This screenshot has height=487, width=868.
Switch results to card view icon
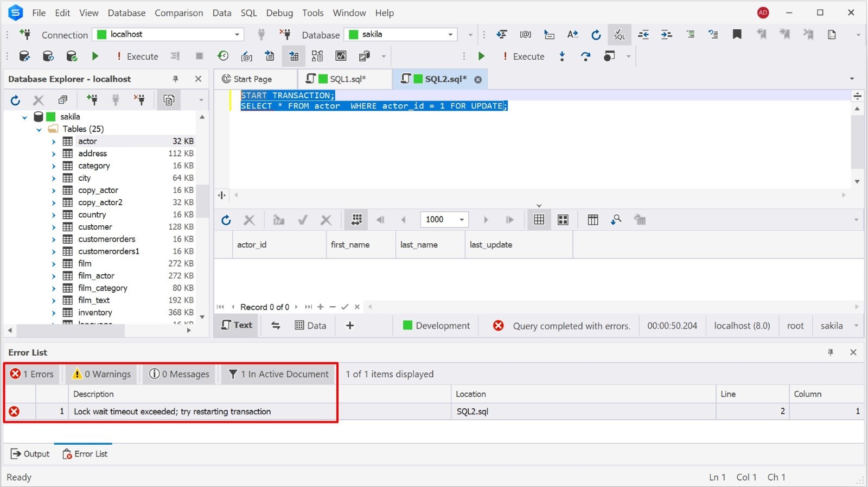point(563,220)
